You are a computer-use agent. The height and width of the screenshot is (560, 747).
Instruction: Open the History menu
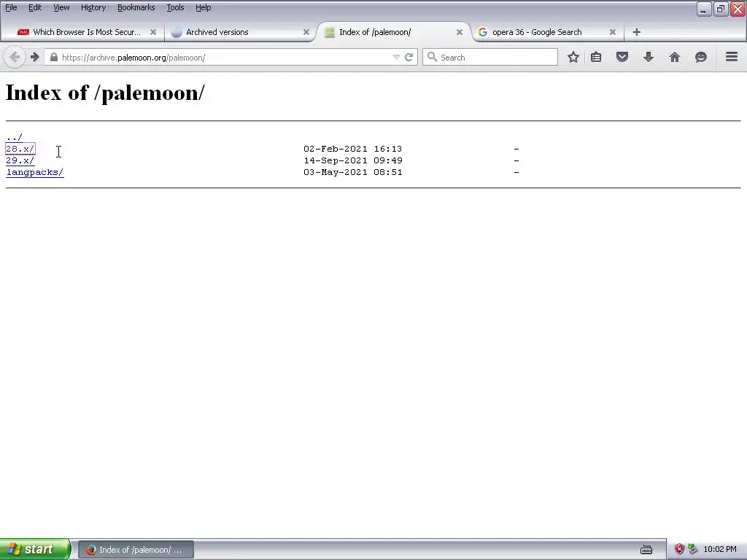(93, 7)
